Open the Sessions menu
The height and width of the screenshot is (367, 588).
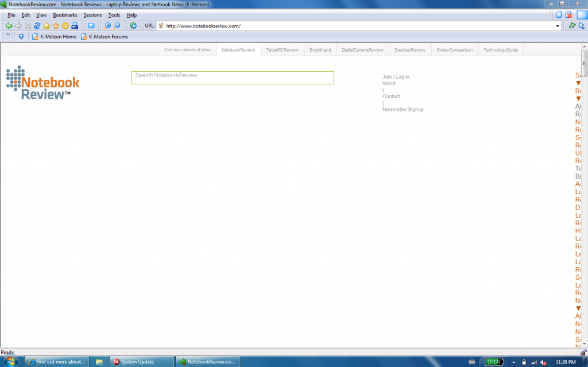[x=92, y=15]
